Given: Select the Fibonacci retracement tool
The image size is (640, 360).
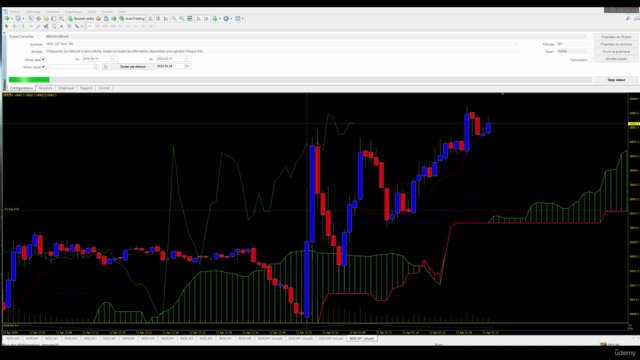Looking at the screenshot, I should click(x=54, y=26).
